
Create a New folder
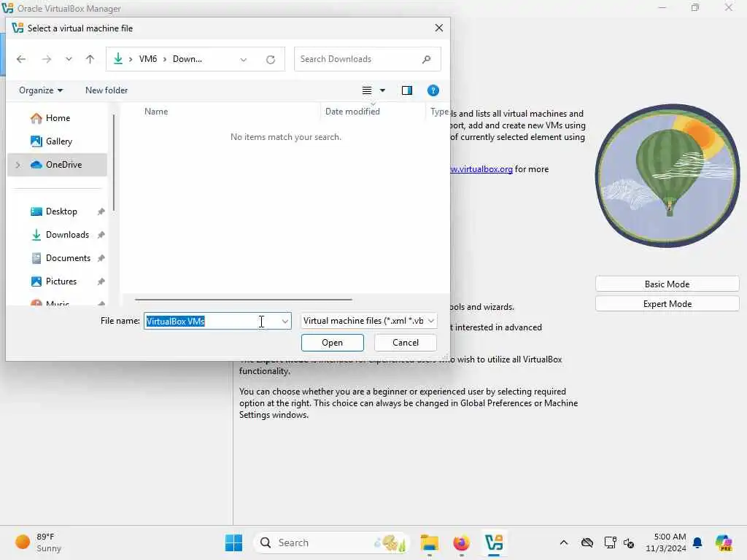[107, 90]
